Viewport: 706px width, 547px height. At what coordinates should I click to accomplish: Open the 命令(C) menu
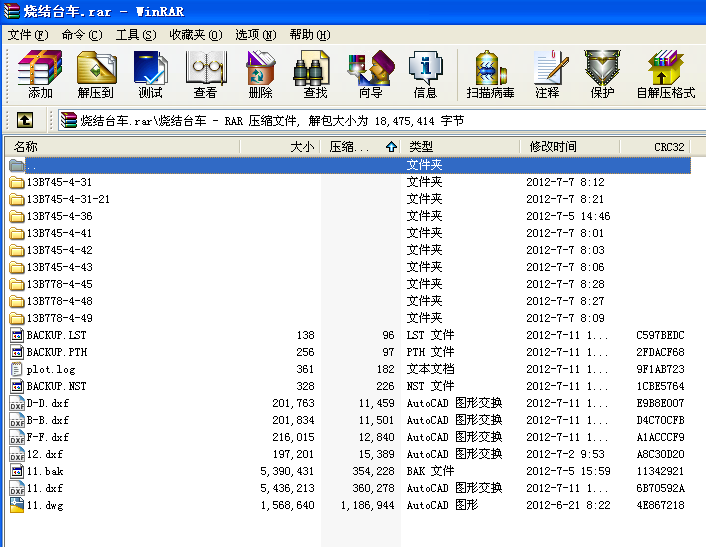(82, 35)
